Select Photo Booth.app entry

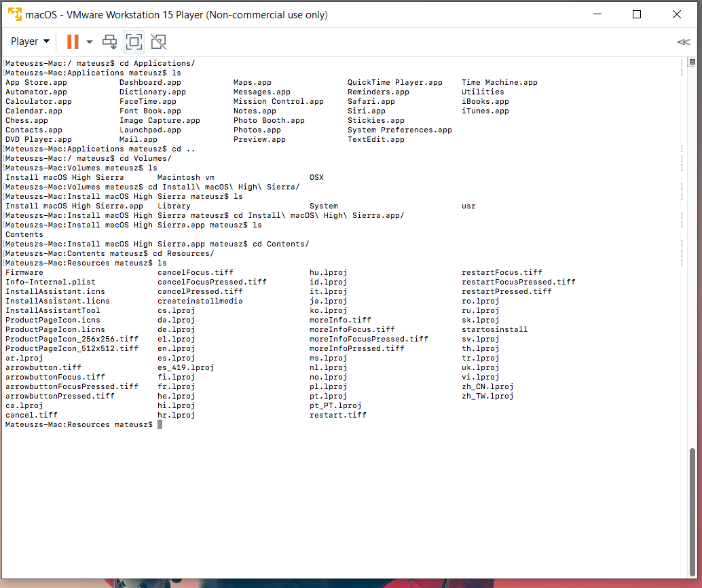tap(269, 120)
